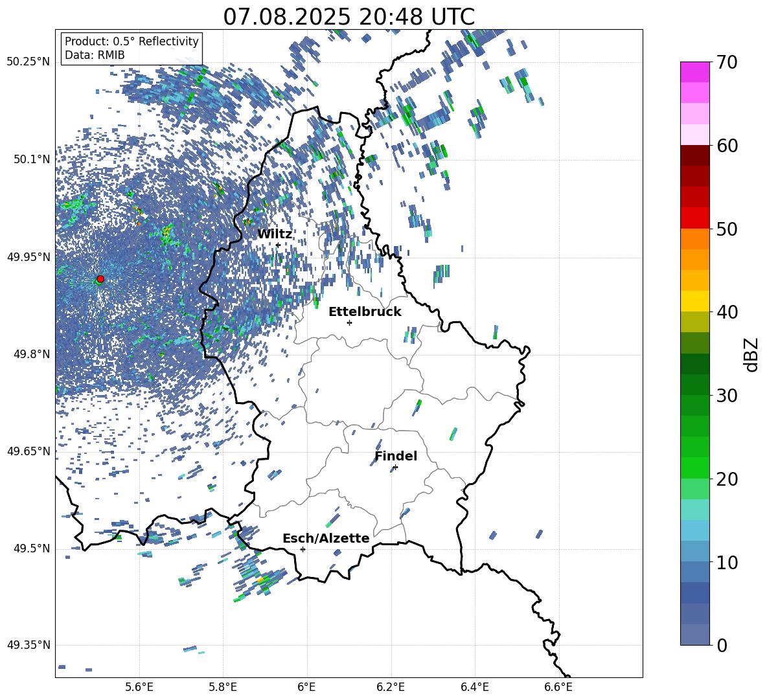Image resolution: width=767 pixels, height=700 pixels.
Task: Click the colorbar tick value 20
Action: click(x=727, y=479)
